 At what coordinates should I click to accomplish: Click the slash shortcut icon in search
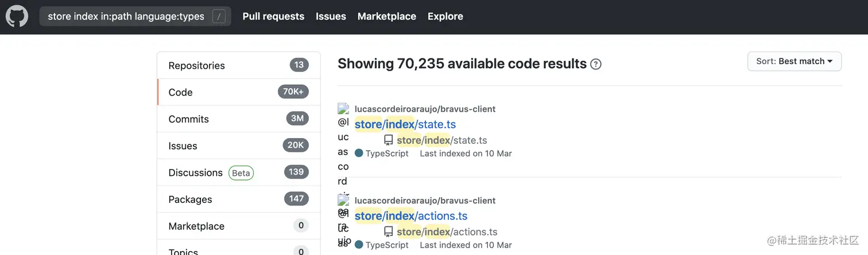click(x=218, y=17)
